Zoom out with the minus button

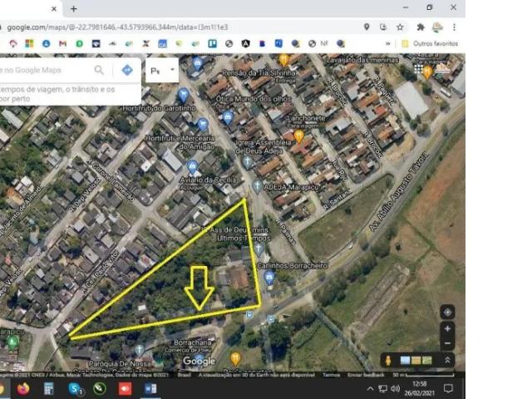447,343
